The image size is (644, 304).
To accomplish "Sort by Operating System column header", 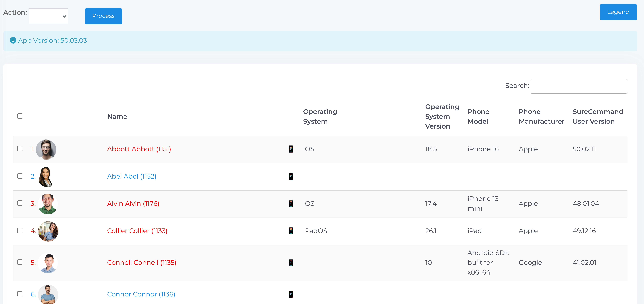I will [320, 116].
